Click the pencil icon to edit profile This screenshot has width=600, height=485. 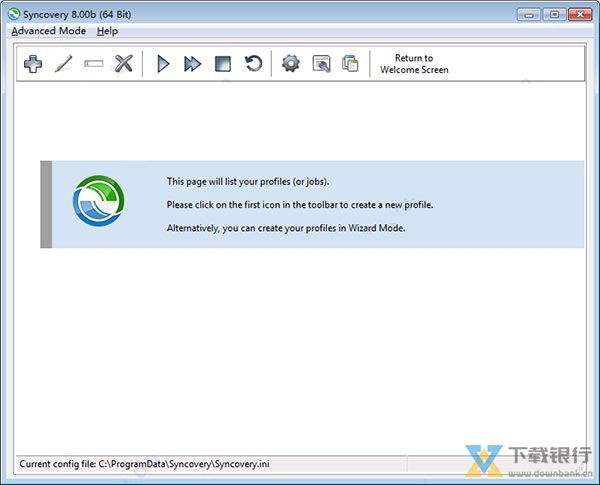point(63,64)
